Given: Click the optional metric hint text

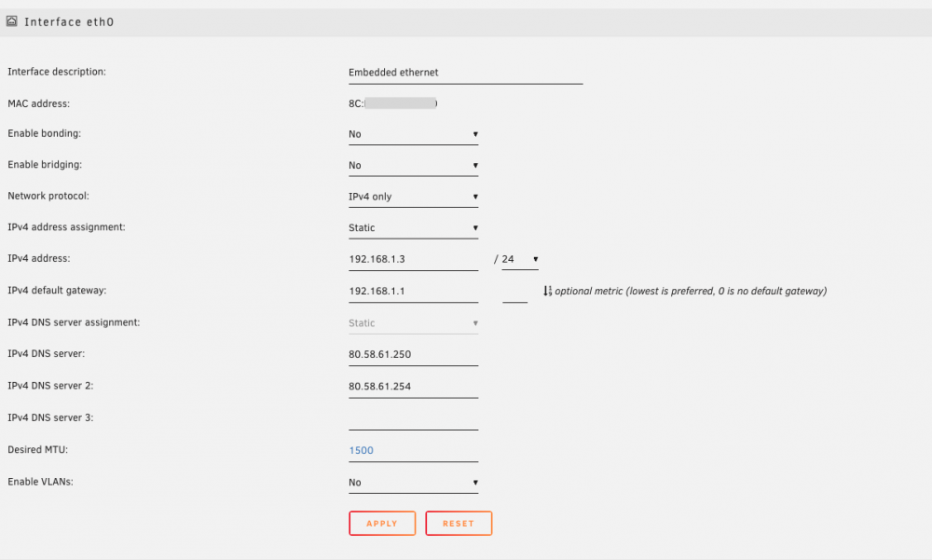Looking at the screenshot, I should [691, 292].
